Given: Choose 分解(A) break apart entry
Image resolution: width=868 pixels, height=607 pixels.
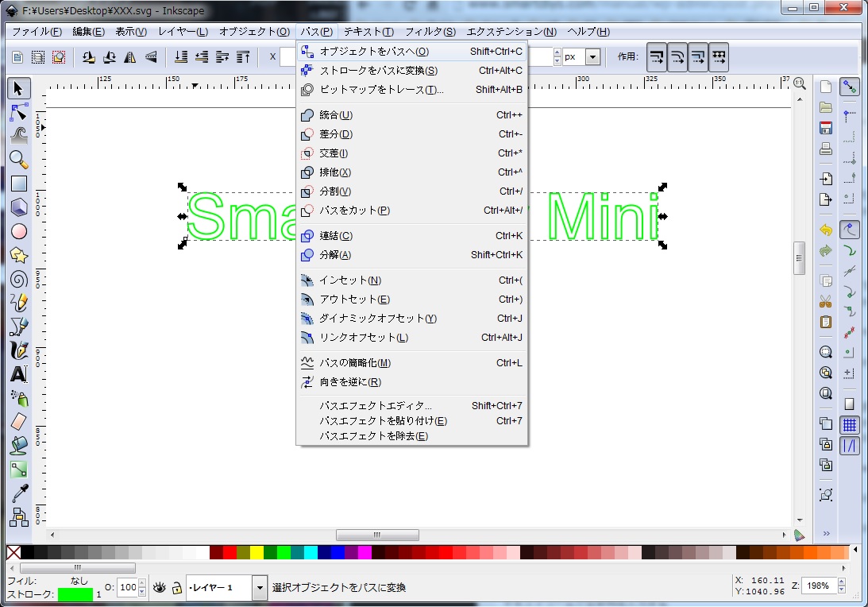Looking at the screenshot, I should click(x=412, y=255).
